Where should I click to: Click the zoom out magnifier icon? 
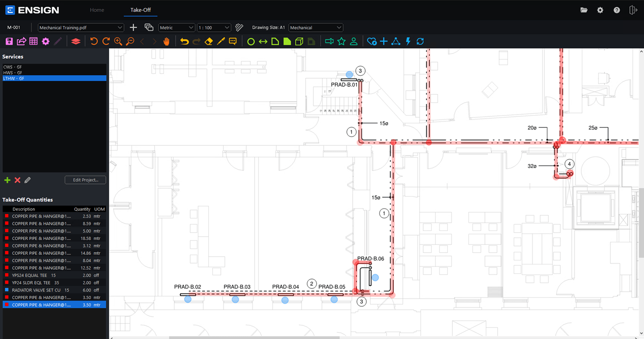point(130,41)
